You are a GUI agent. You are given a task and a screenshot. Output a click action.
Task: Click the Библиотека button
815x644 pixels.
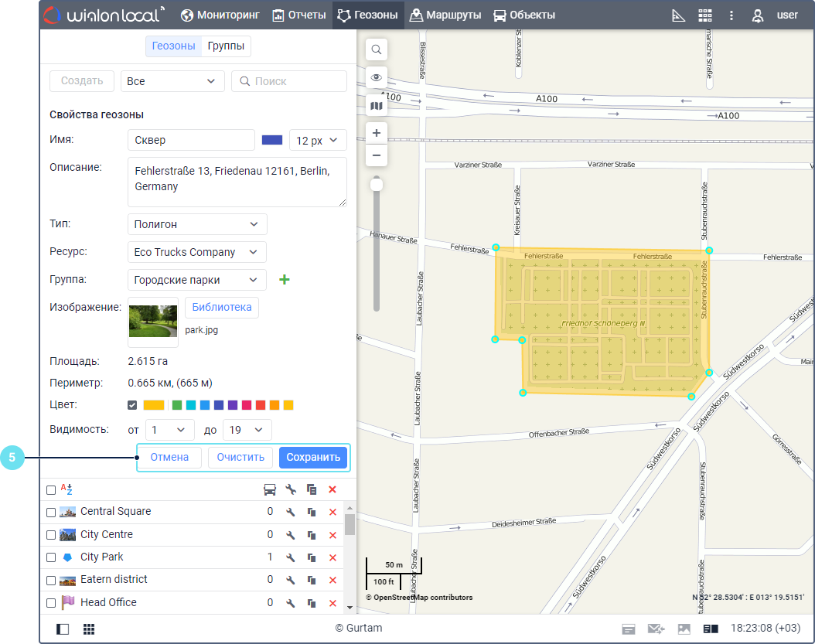[x=222, y=307]
